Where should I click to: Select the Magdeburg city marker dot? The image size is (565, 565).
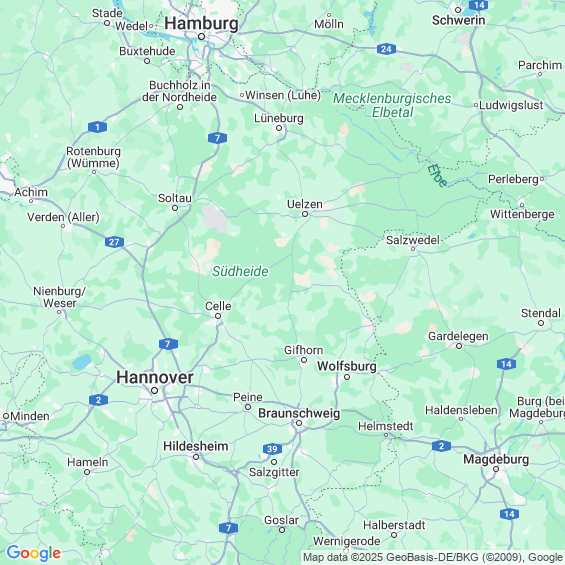(496, 469)
